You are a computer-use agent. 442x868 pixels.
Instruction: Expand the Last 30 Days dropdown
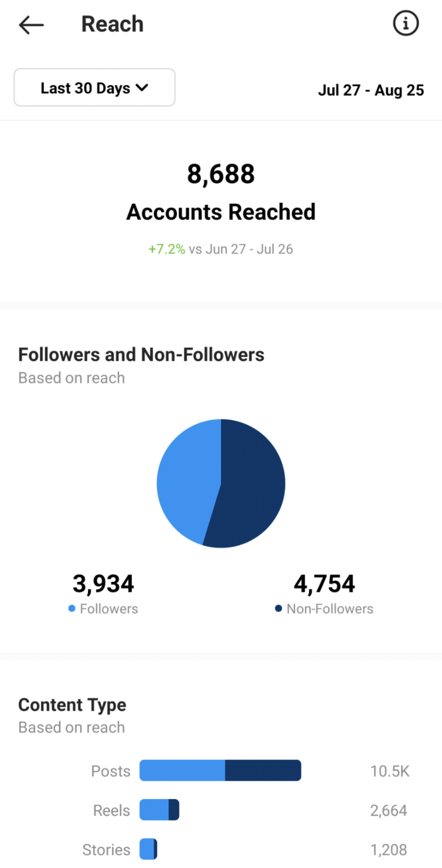coord(95,87)
